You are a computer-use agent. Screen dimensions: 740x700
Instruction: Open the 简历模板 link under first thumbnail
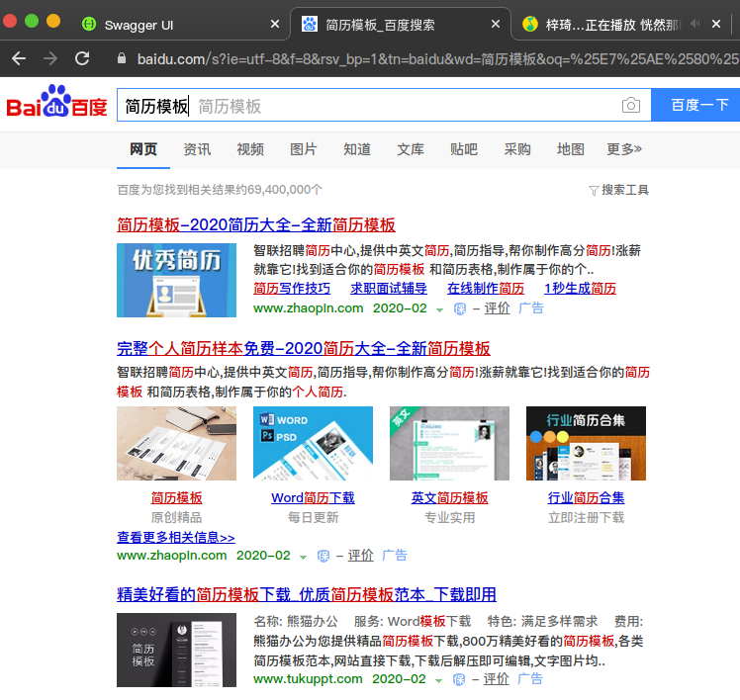[x=176, y=497]
